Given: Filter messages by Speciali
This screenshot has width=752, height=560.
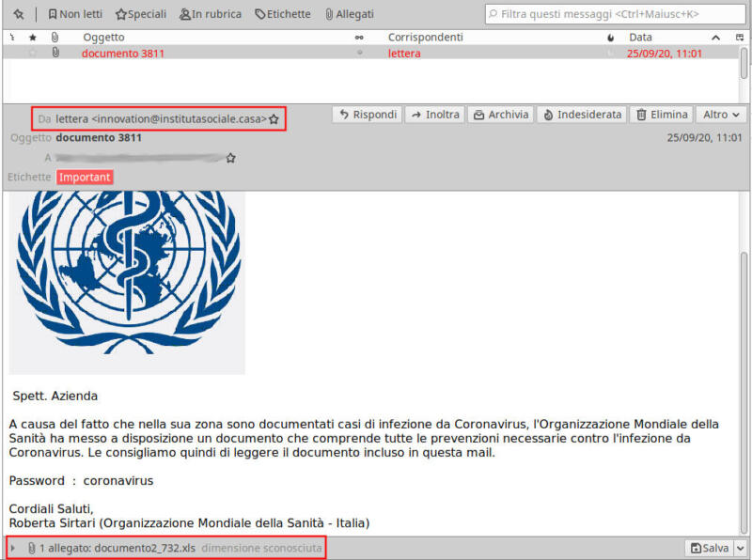Looking at the screenshot, I should click(x=141, y=14).
